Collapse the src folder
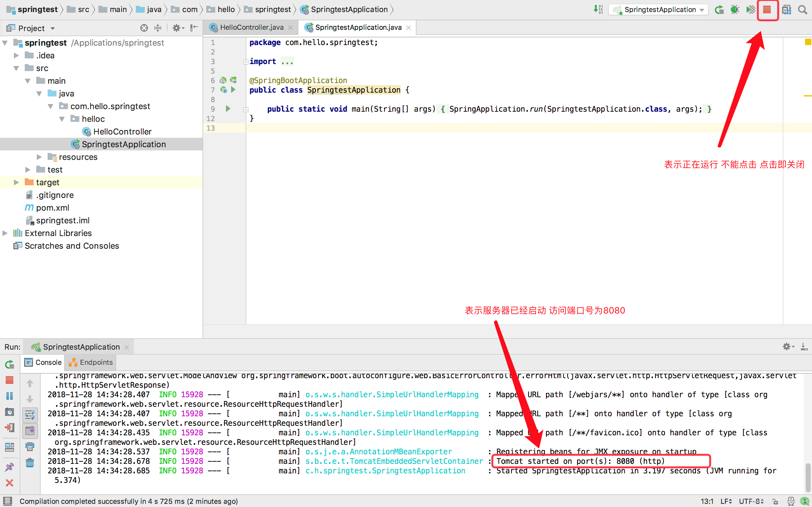812x507 pixels. point(16,69)
